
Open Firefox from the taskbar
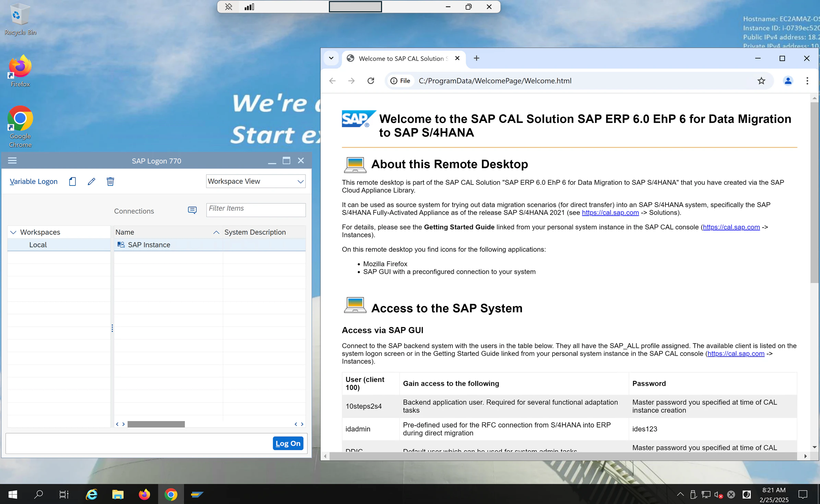(x=144, y=494)
